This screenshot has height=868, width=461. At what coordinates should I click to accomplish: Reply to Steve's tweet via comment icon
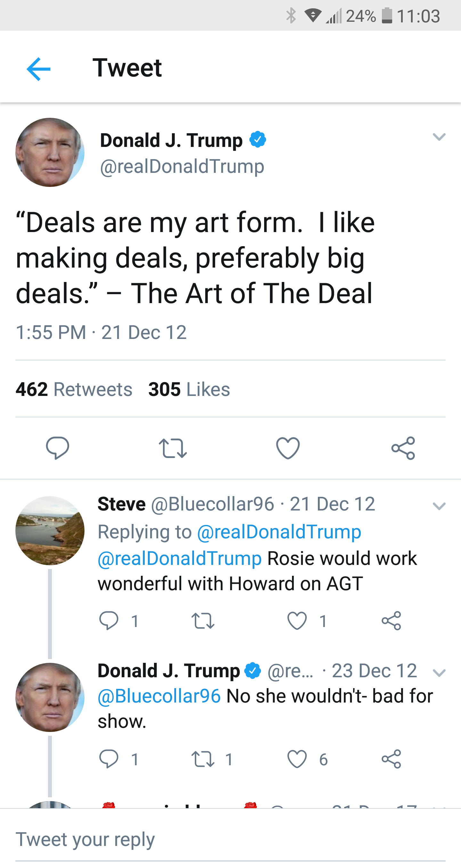tap(109, 620)
